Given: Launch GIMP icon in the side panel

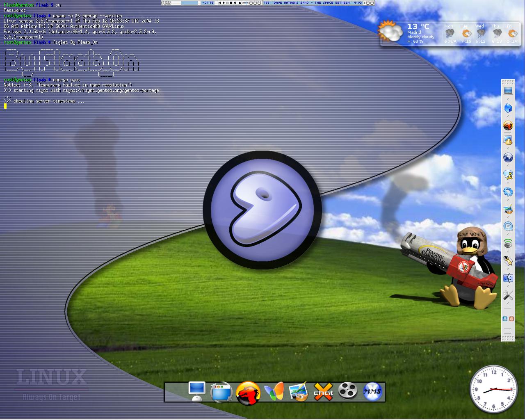Looking at the screenshot, I should [x=508, y=210].
